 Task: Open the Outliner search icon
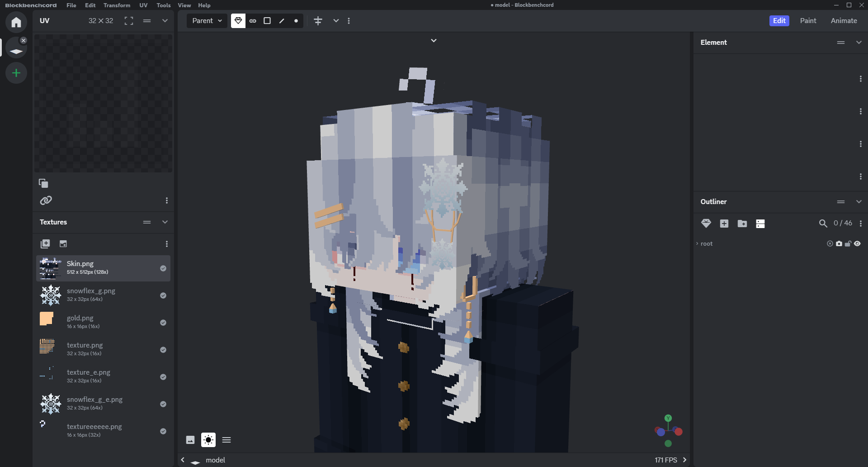[x=823, y=224]
